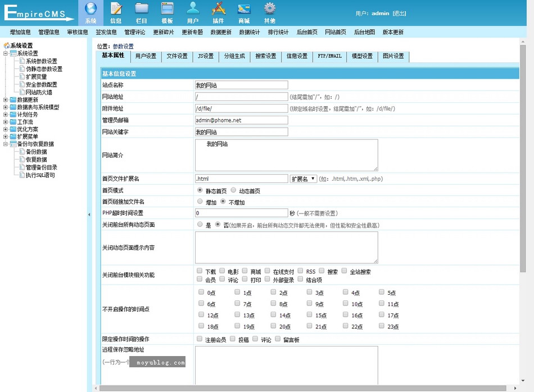534x392 pixels.
Task: Open the 插件 tools icon
Action: (219, 8)
